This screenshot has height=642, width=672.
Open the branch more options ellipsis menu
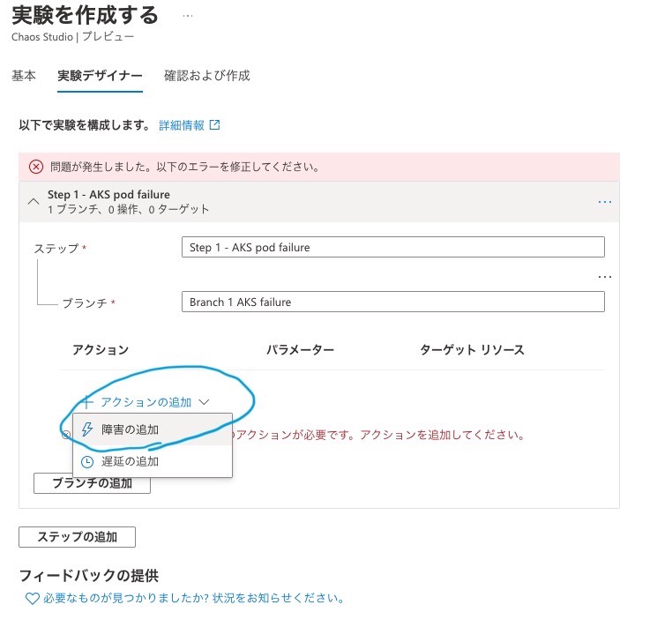(x=605, y=277)
